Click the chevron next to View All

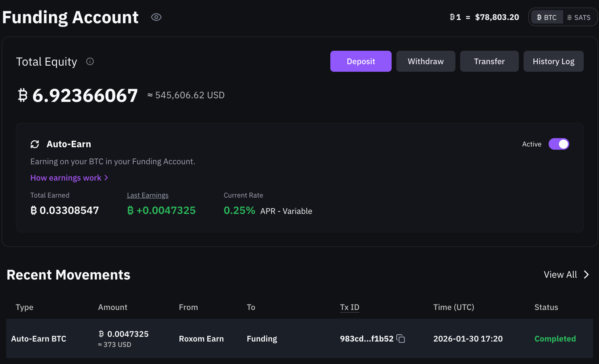[586, 274]
